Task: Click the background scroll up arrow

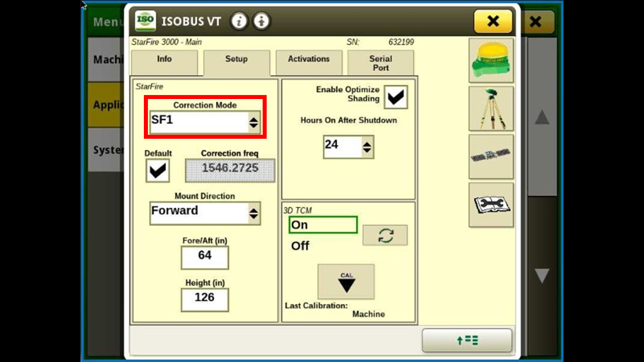Action: [x=542, y=118]
